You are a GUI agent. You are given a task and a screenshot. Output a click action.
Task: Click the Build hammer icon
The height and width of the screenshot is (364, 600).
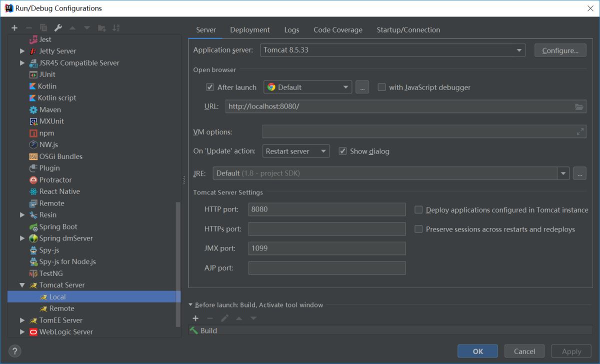(194, 330)
